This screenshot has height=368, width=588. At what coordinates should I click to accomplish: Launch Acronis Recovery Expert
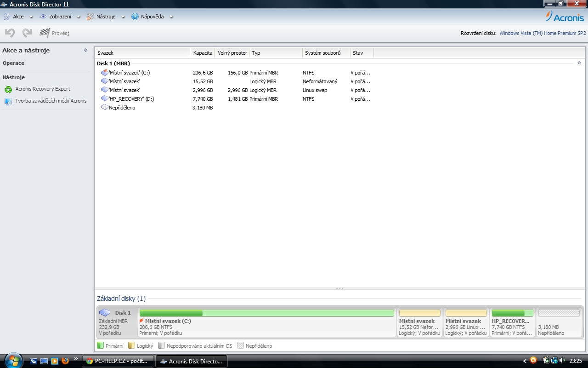[x=43, y=89]
